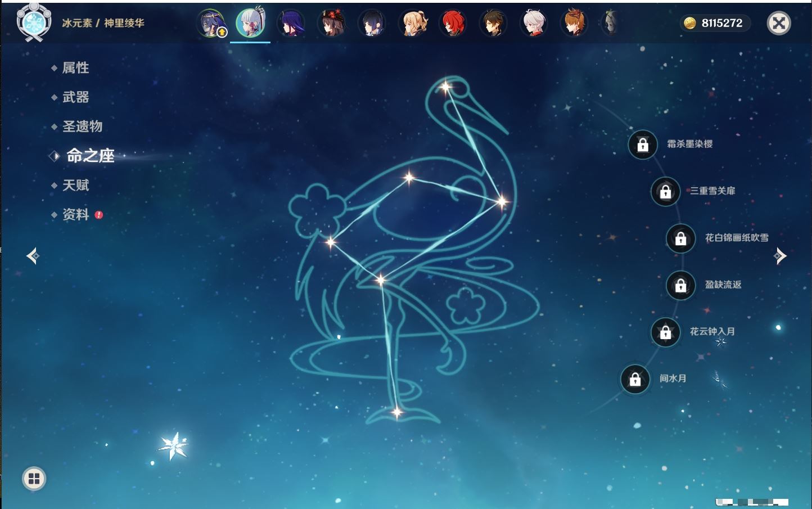Viewport: 812px width, 509px height.
Task: Open the 资料 profile menu
Action: click(75, 214)
